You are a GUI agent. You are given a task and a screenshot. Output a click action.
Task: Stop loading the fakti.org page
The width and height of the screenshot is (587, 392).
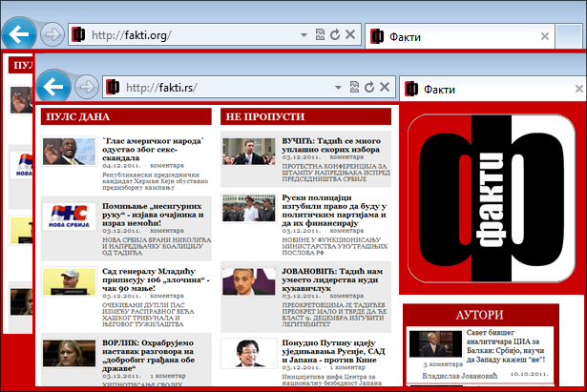350,35
